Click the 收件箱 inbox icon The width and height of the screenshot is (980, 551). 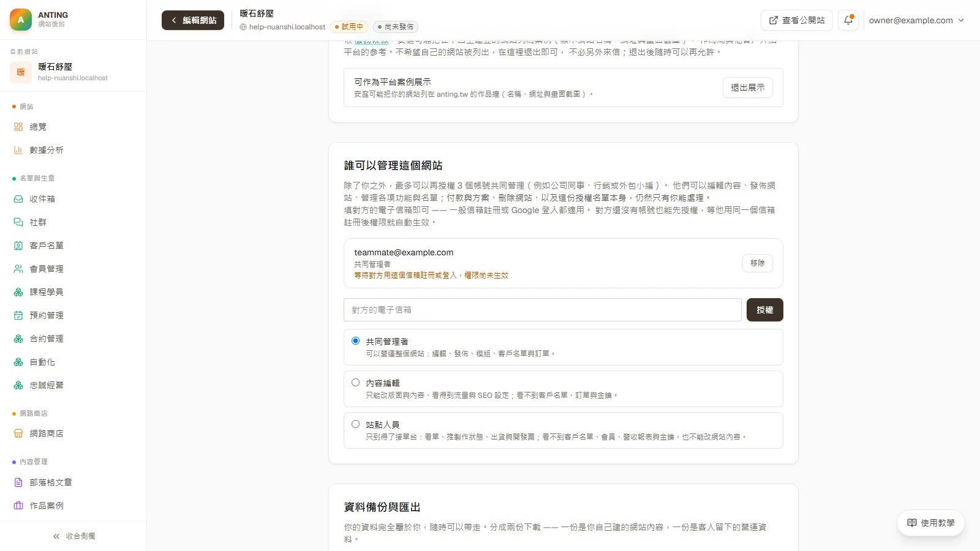18,199
